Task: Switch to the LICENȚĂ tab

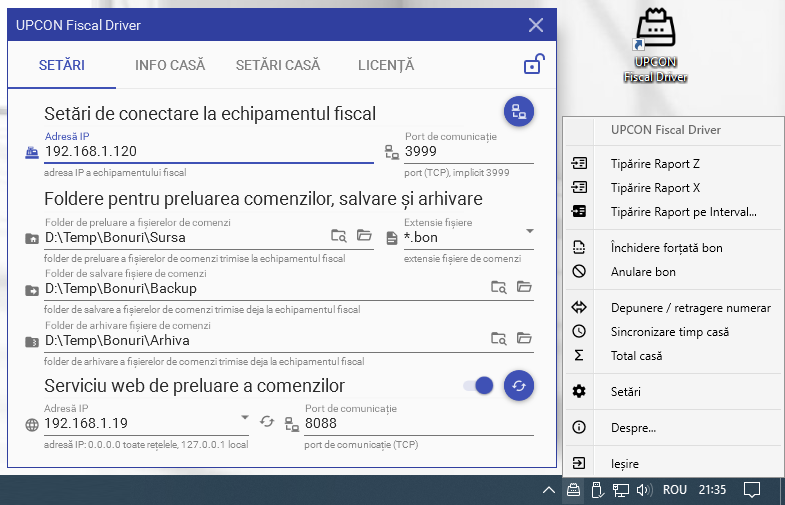Action: pos(386,65)
